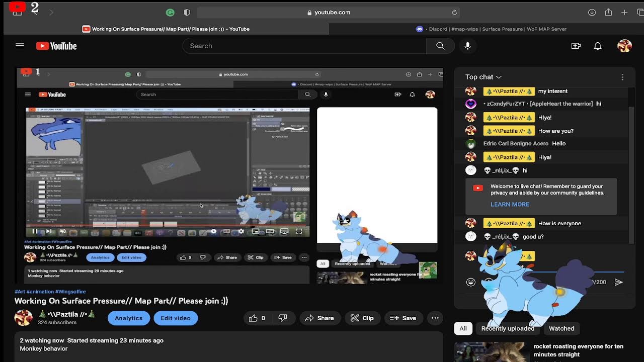This screenshot has height=362, width=644.
Task: Open the #animation hashtag link
Action: click(x=40, y=292)
